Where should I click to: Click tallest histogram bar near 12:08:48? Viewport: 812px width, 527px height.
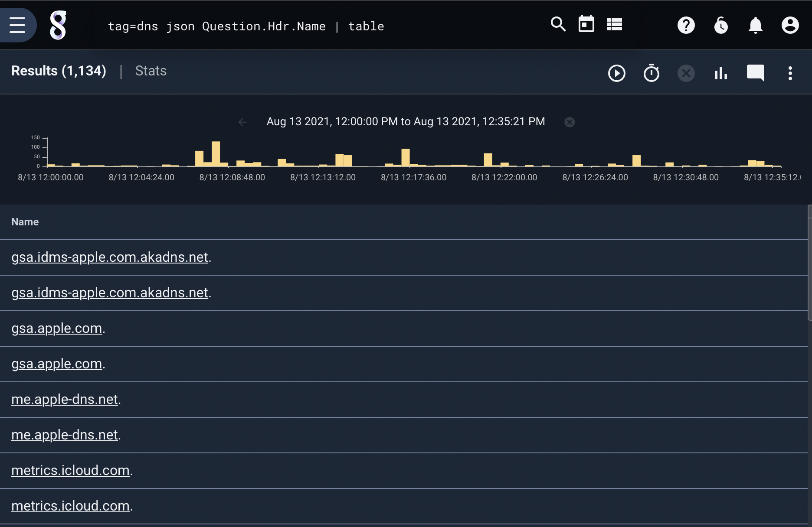[x=216, y=154]
